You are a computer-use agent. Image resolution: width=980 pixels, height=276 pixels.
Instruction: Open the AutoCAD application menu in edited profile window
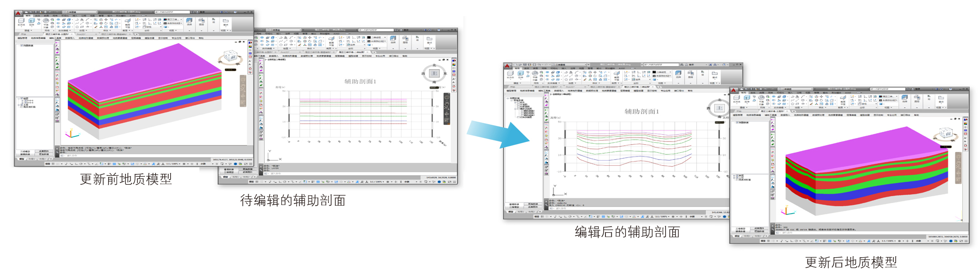tap(507, 66)
